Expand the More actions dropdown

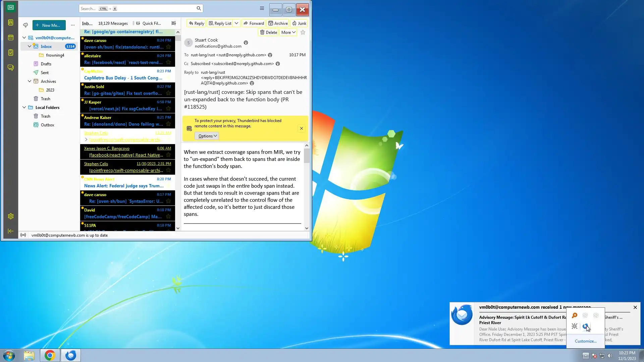pos(288,33)
